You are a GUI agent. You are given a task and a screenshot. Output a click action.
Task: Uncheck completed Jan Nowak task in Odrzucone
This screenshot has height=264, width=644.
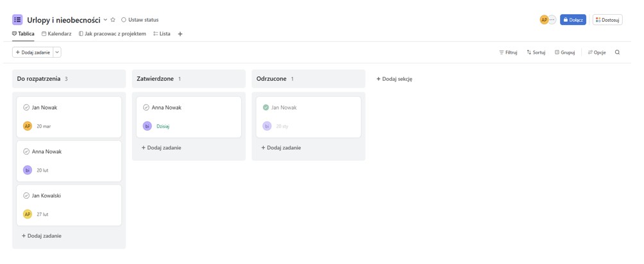pos(266,108)
